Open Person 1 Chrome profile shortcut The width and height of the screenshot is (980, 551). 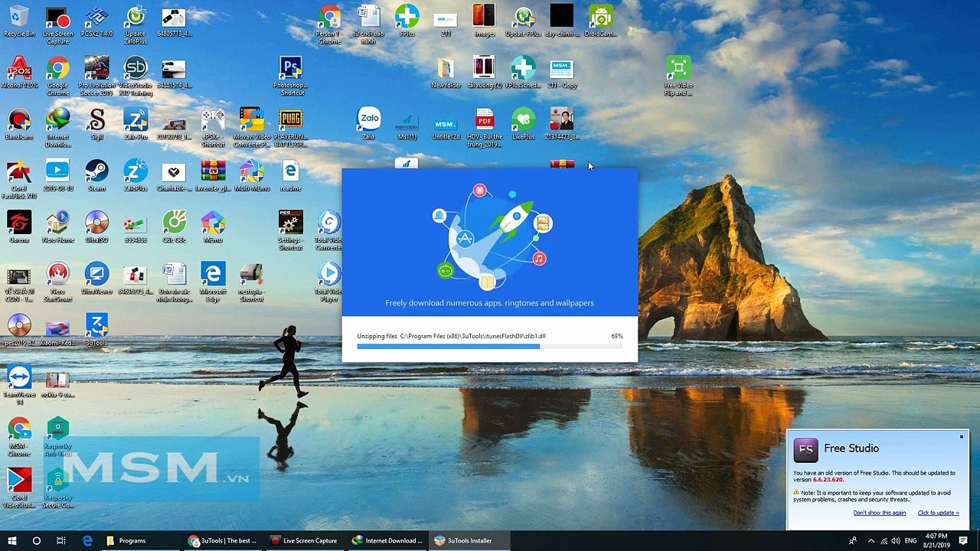[329, 25]
